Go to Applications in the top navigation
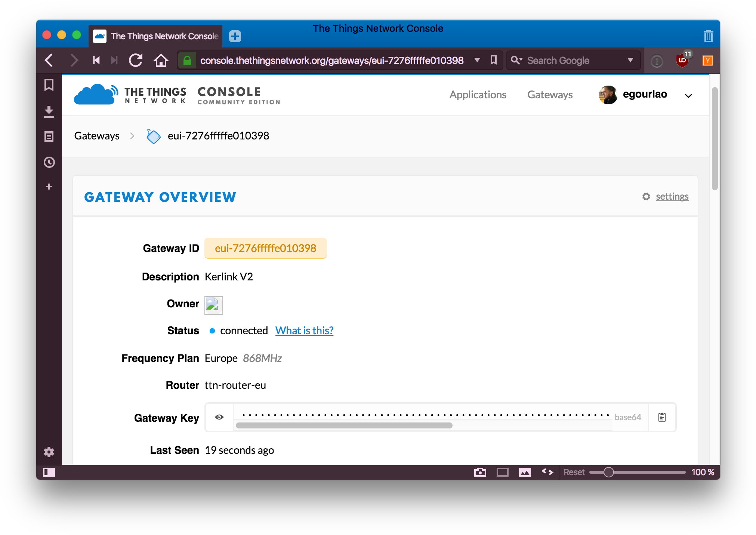 [x=478, y=95]
